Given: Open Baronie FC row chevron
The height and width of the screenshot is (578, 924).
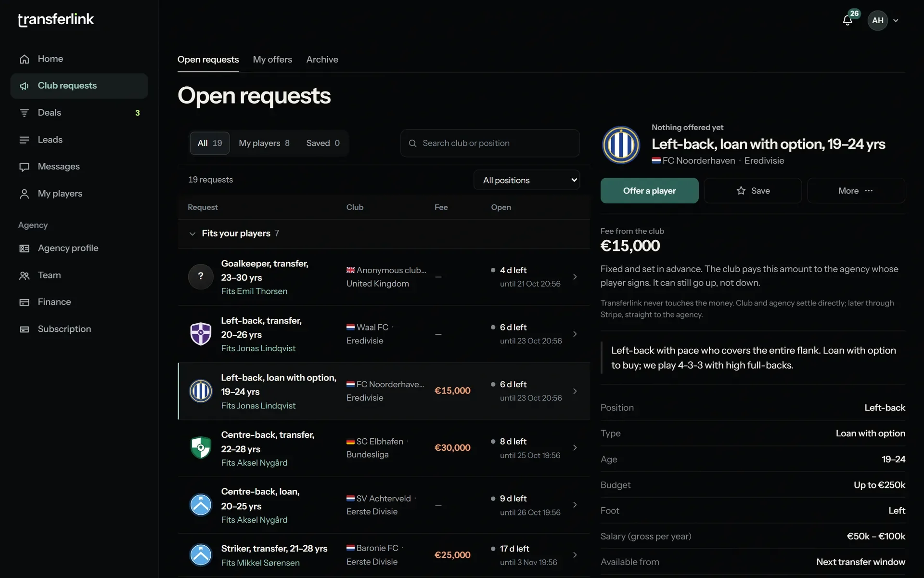Looking at the screenshot, I should (575, 555).
